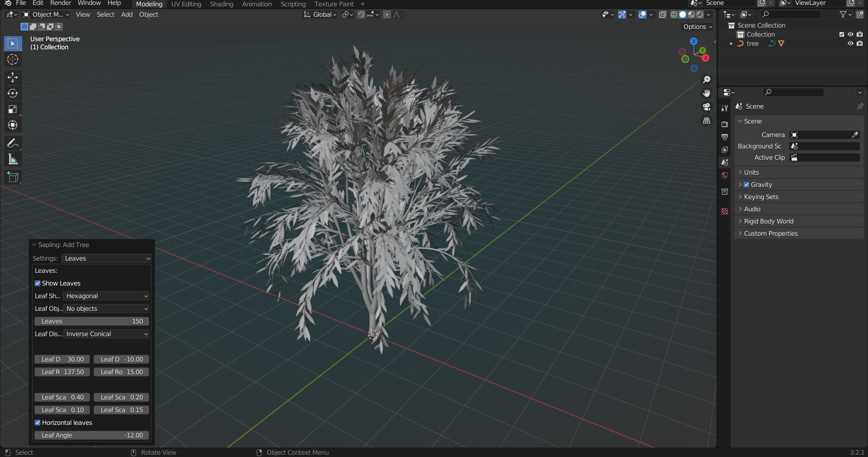Image resolution: width=868 pixels, height=457 pixels.
Task: Pin the Scene properties panel
Action: 860,106
